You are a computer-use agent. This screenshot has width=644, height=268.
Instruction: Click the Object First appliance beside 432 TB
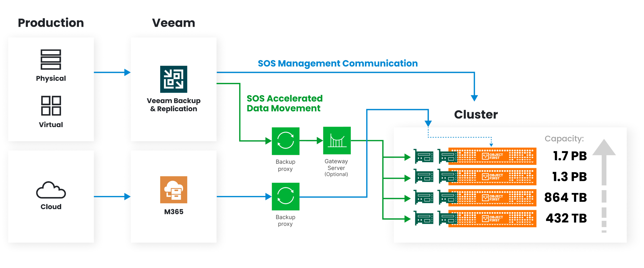492,218
